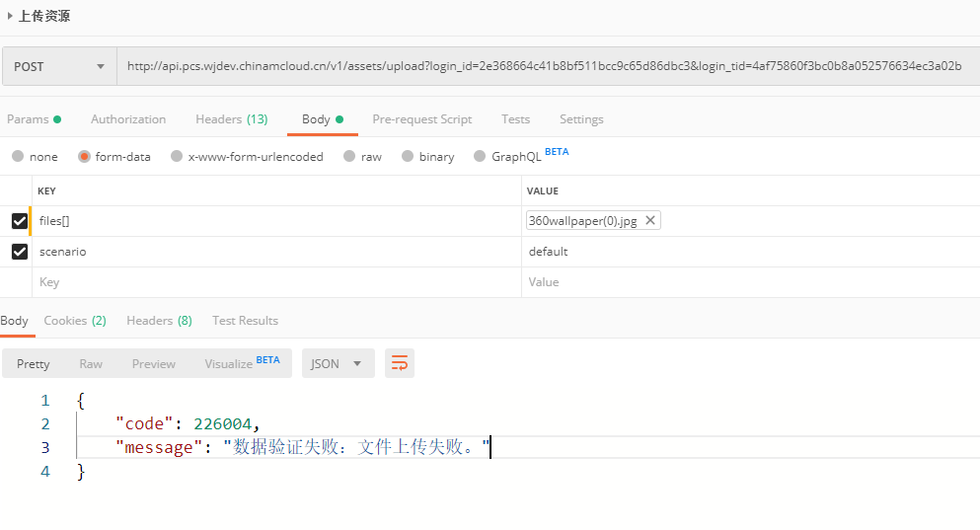
Task: Uncheck the scenario parameter checkbox
Action: pos(19,252)
